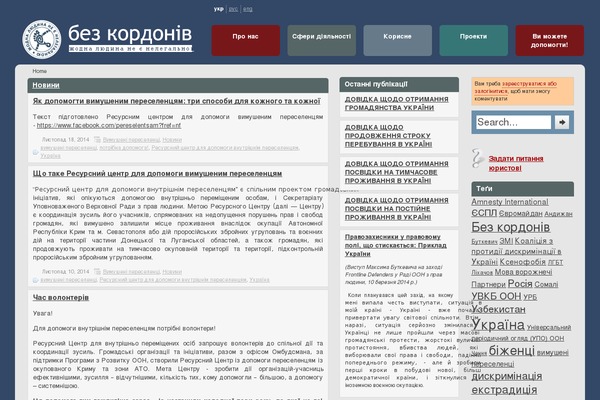
Task: Click Новини category under Листопад 18 post
Action: click(172, 140)
